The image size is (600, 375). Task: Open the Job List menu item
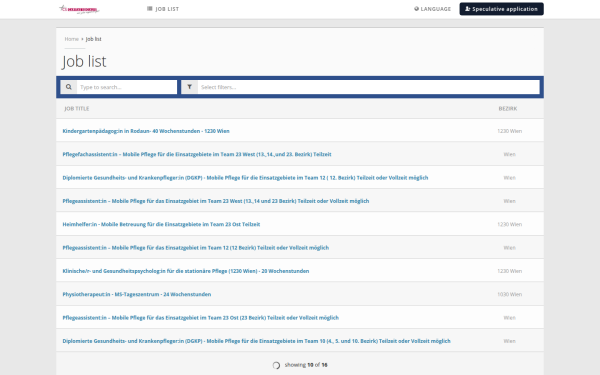(163, 9)
